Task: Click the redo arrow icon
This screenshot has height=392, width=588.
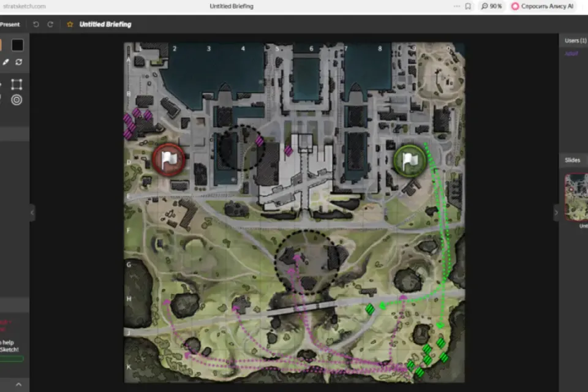Action: (x=50, y=24)
